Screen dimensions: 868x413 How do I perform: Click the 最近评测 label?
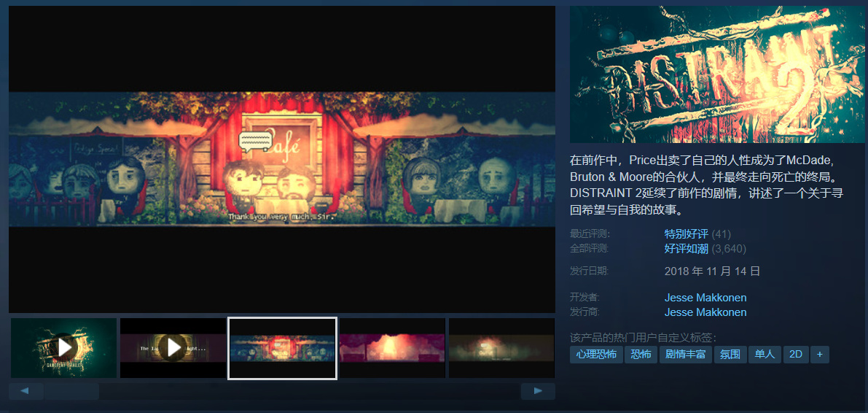pyautogui.click(x=590, y=234)
